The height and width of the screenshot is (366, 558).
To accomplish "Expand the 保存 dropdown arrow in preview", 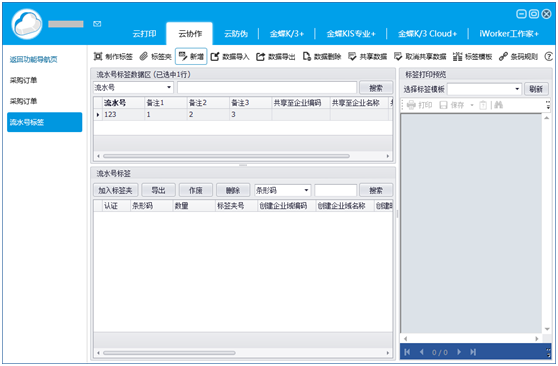I will (x=472, y=105).
